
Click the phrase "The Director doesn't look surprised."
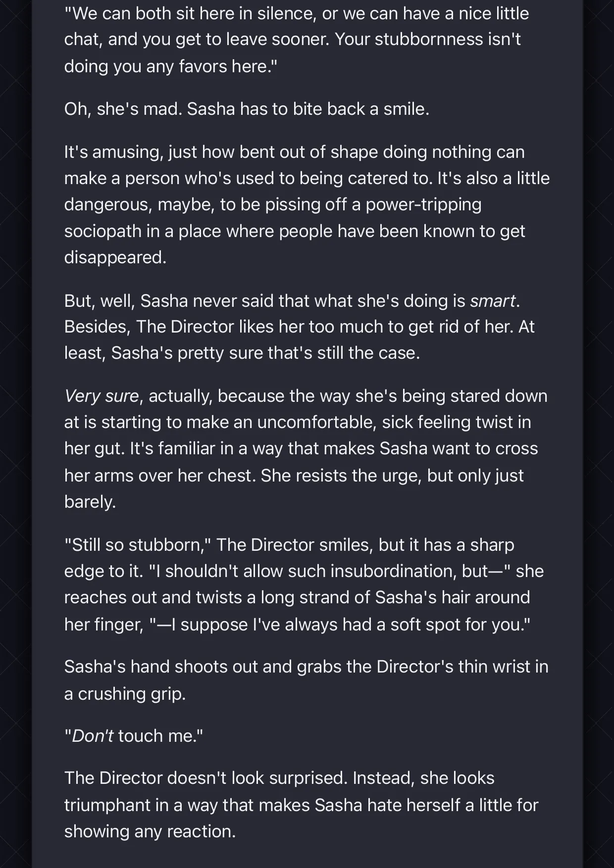206,778
